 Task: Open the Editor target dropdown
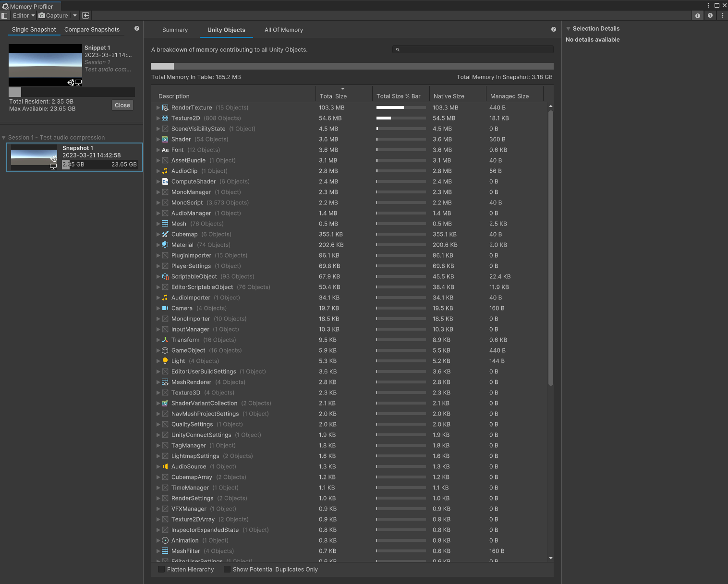pos(24,16)
